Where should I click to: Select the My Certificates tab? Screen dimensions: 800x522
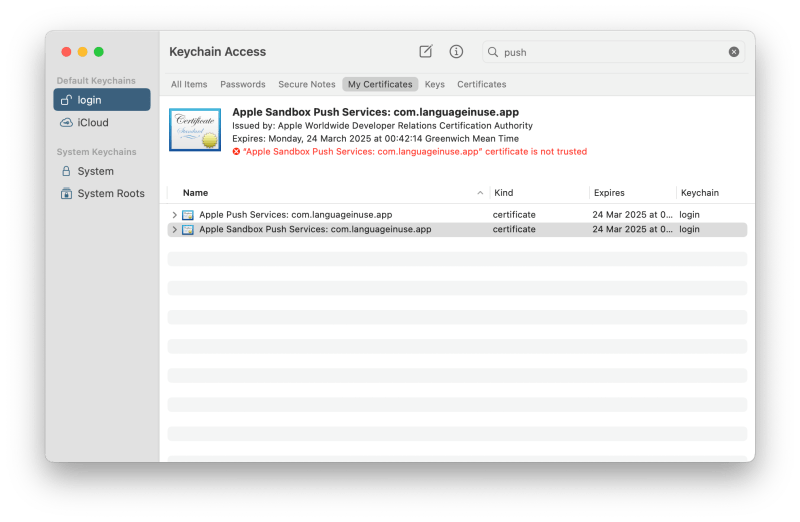tap(380, 84)
